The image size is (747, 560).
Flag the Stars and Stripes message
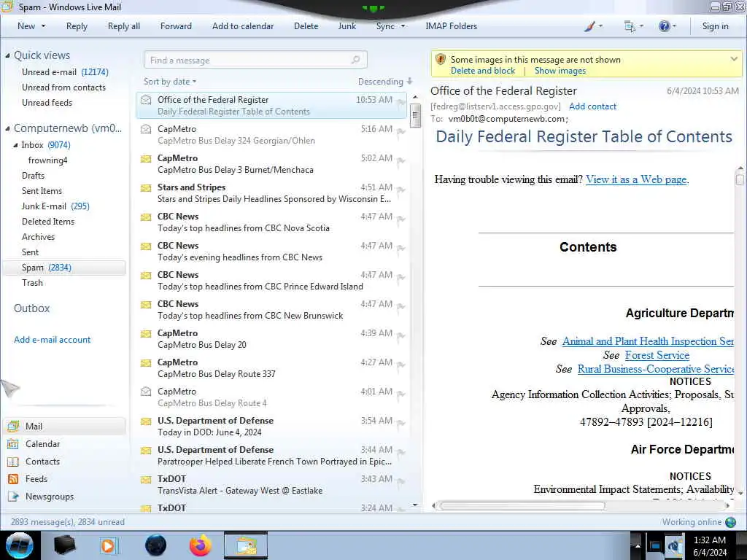pyautogui.click(x=401, y=190)
